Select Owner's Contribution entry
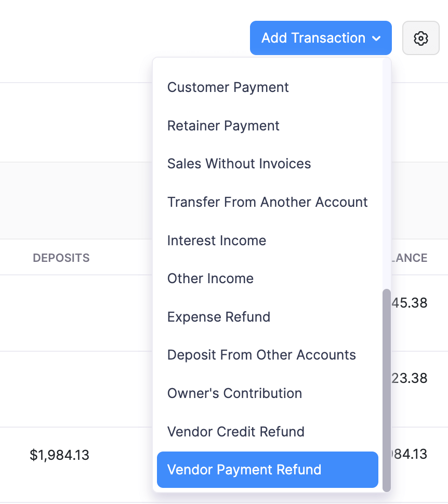This screenshot has height=504, width=448. (234, 393)
